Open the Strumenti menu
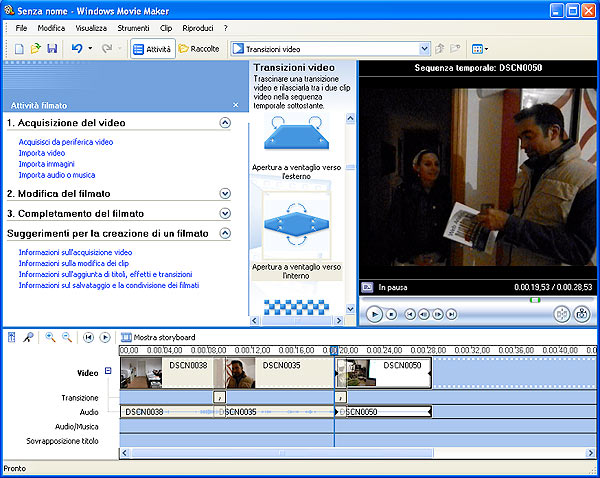Image resolution: width=600 pixels, height=478 pixels. tap(133, 28)
